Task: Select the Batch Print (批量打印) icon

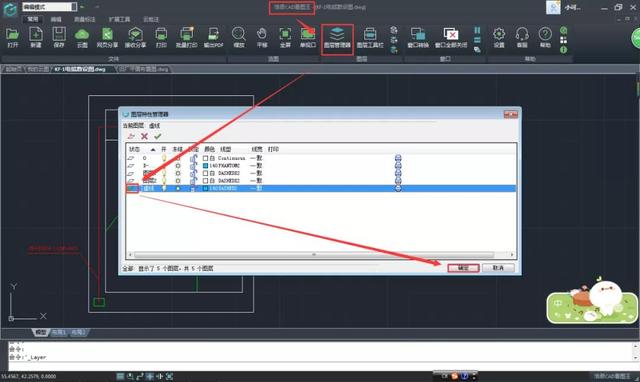Action: click(187, 38)
